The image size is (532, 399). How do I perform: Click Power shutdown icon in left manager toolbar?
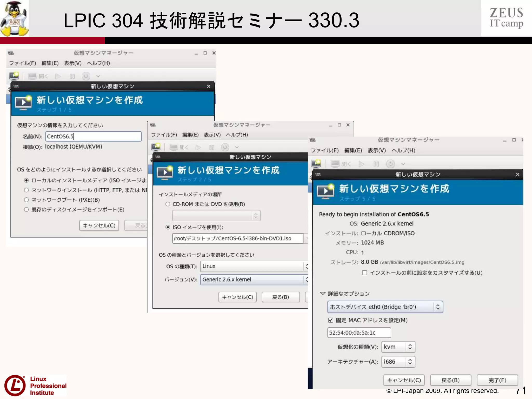[x=86, y=76]
